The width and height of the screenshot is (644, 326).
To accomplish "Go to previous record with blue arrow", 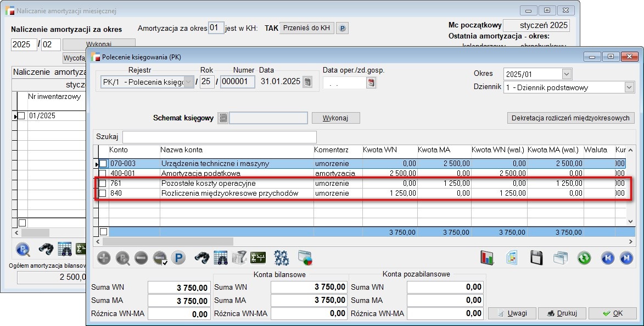I will point(607,257).
